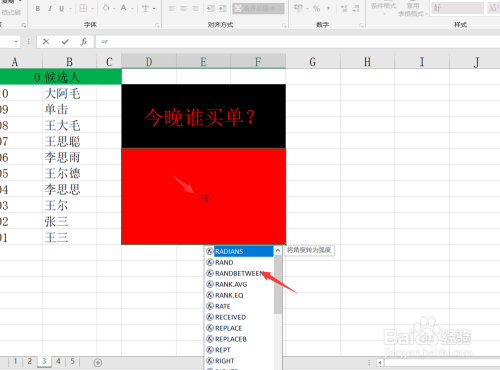Screen dimensions: 500x370
Task: Expand the phonetic guide dropdown arrow
Action: click(x=154, y=9)
